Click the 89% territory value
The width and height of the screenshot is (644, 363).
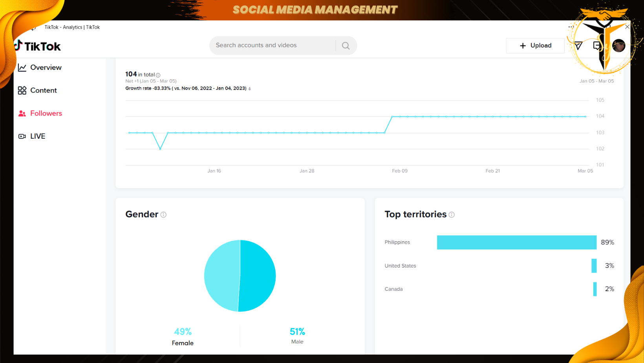pyautogui.click(x=607, y=242)
